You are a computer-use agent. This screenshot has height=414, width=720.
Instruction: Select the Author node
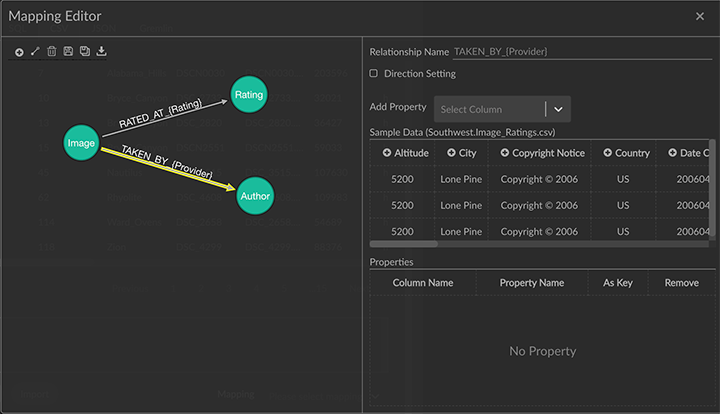(255, 196)
